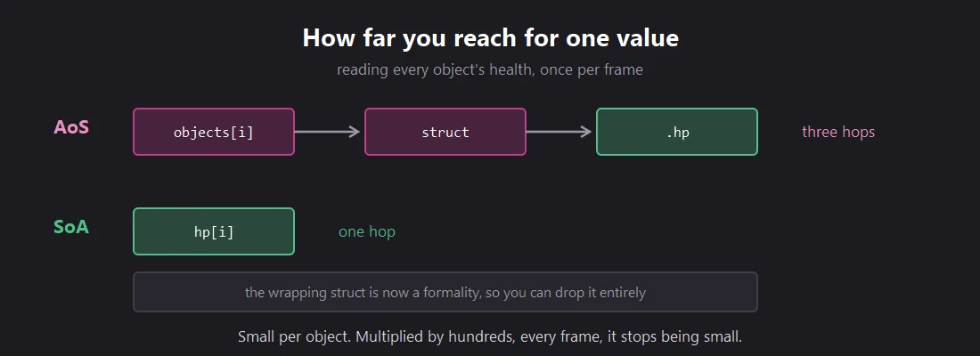Click the AoS row label
980x356 pixels.
tap(71, 127)
